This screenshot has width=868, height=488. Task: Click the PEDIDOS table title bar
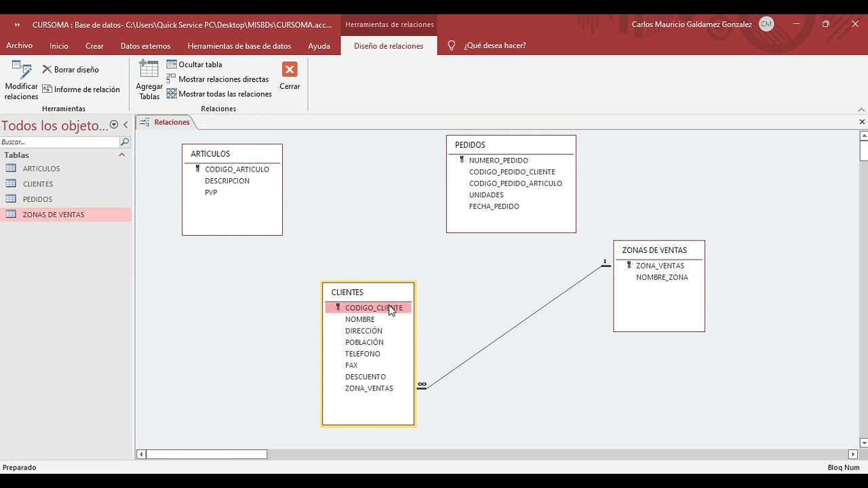511,145
